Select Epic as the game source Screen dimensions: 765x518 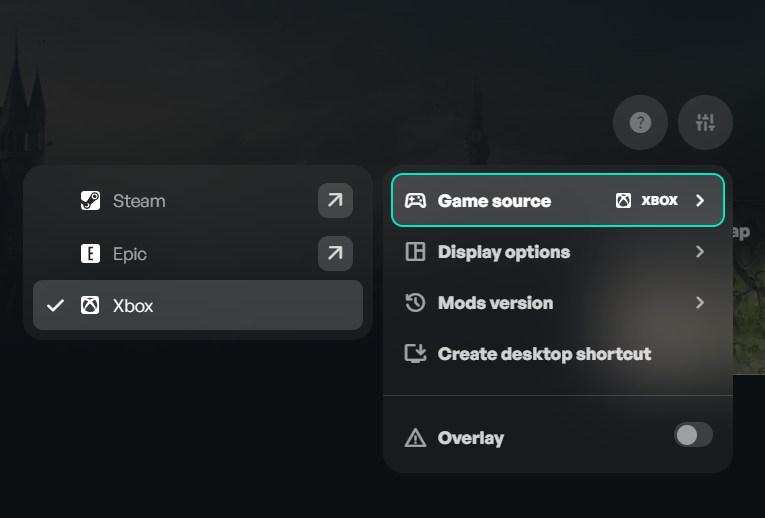(130, 254)
